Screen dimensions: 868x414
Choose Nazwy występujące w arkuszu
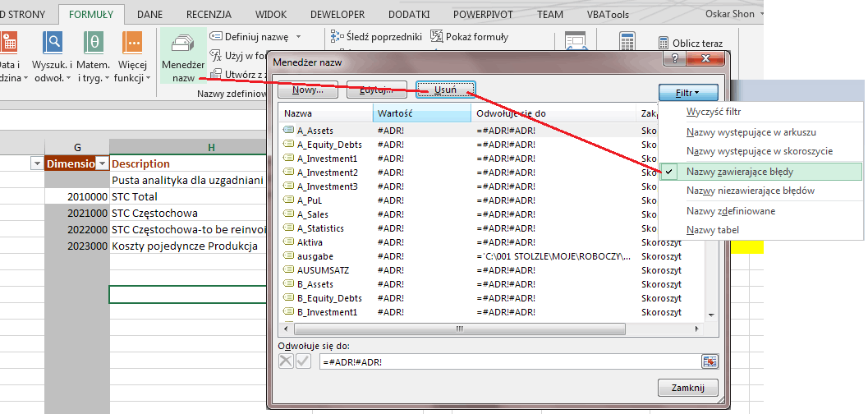(x=760, y=132)
